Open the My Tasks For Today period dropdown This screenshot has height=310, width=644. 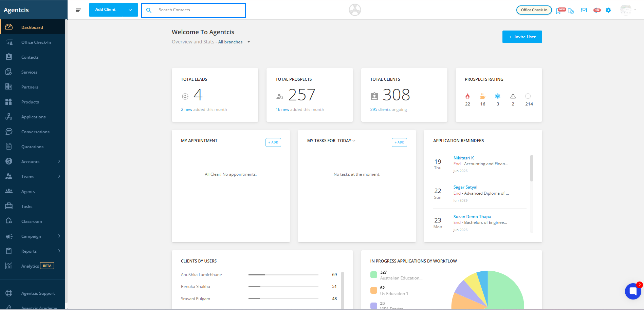click(x=346, y=141)
